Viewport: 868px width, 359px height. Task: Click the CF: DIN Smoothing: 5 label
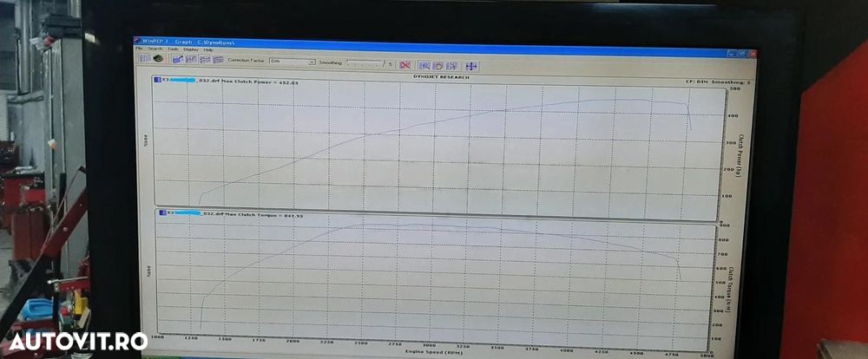pyautogui.click(x=719, y=82)
